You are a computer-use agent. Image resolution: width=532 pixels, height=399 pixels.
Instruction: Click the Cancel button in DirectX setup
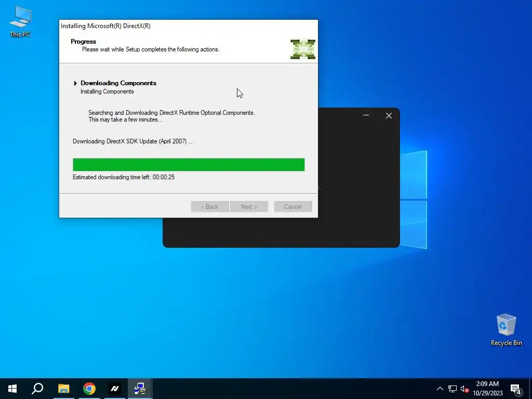pos(293,207)
